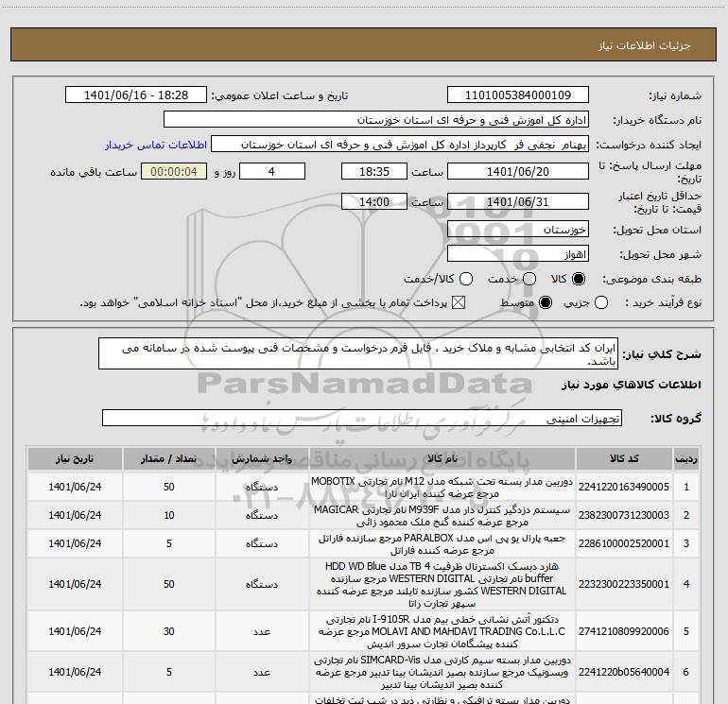Click the تاریخ نیاز column header
The width and height of the screenshot is (728, 704).
[x=75, y=458]
